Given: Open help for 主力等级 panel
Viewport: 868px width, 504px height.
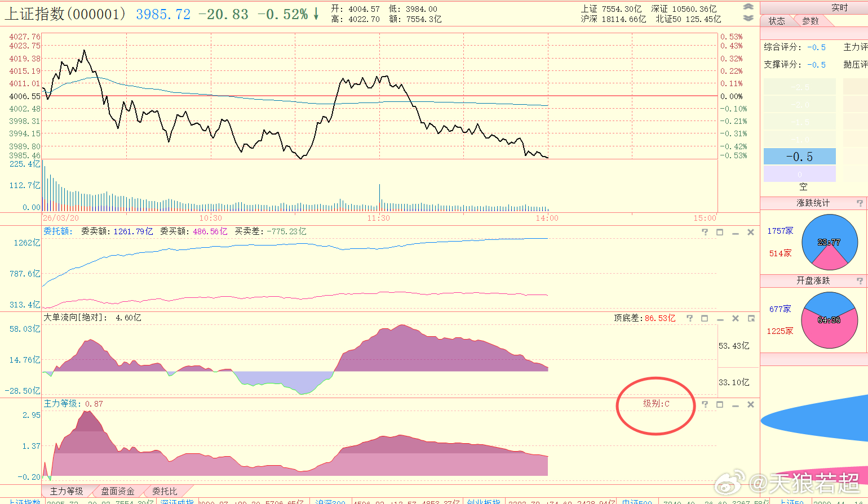Looking at the screenshot, I should pyautogui.click(x=705, y=404).
